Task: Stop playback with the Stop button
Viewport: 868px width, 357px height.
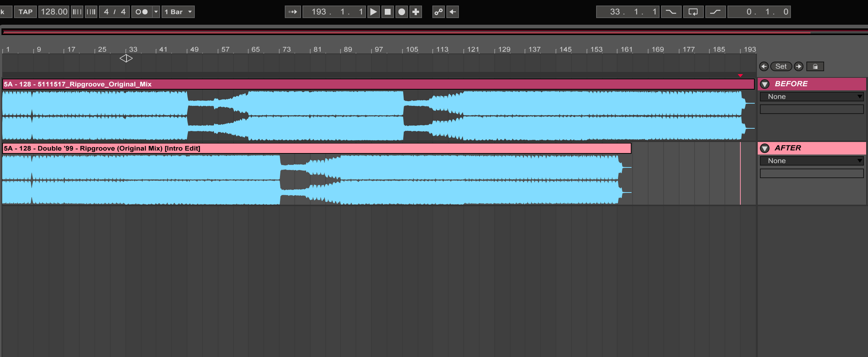Action: point(388,12)
